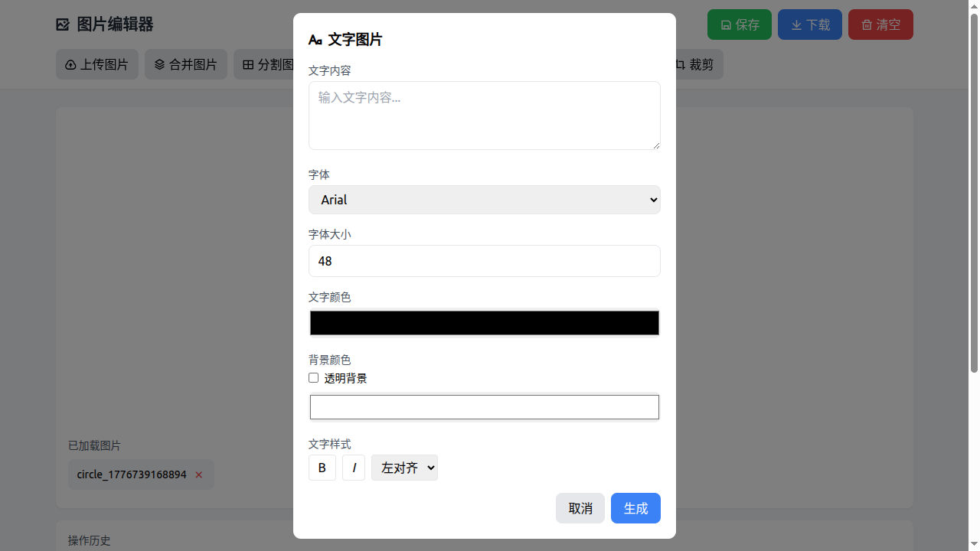Click the crop tool icon
980x551 pixels.
point(680,65)
